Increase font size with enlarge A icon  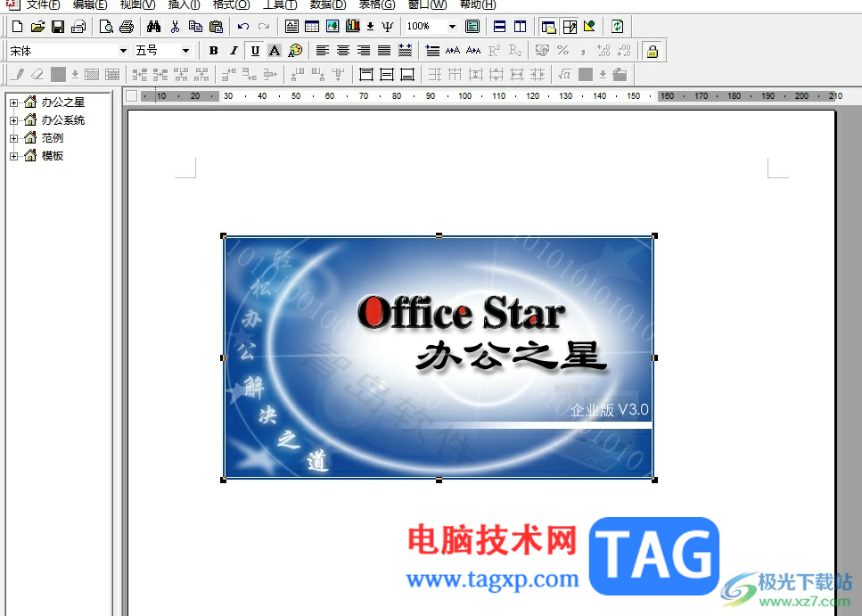click(x=453, y=51)
